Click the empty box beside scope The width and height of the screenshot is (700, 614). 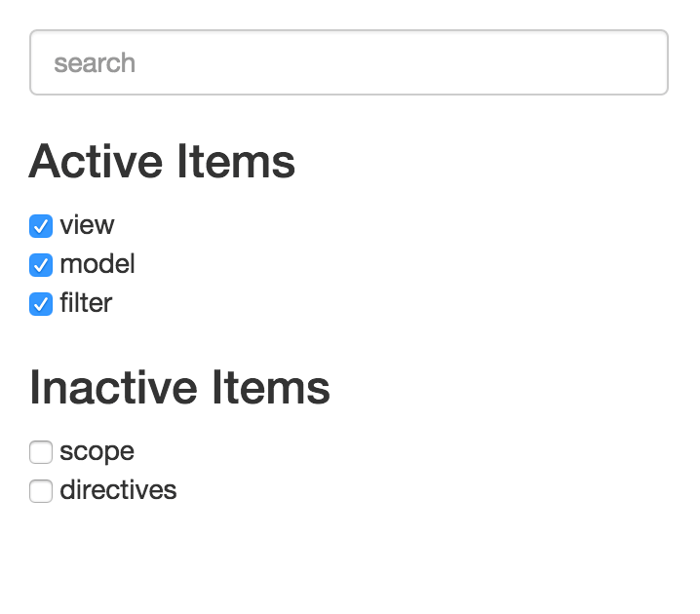(41, 452)
